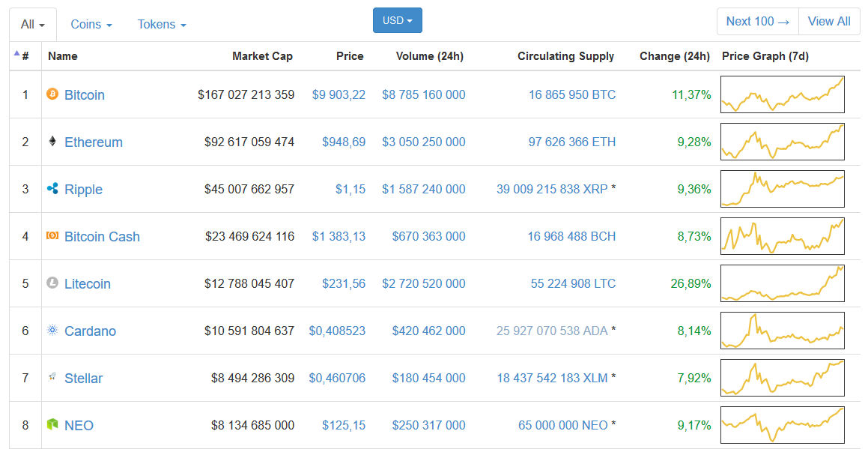
Task: Click the Bitcoin coin logo icon
Action: coord(52,94)
